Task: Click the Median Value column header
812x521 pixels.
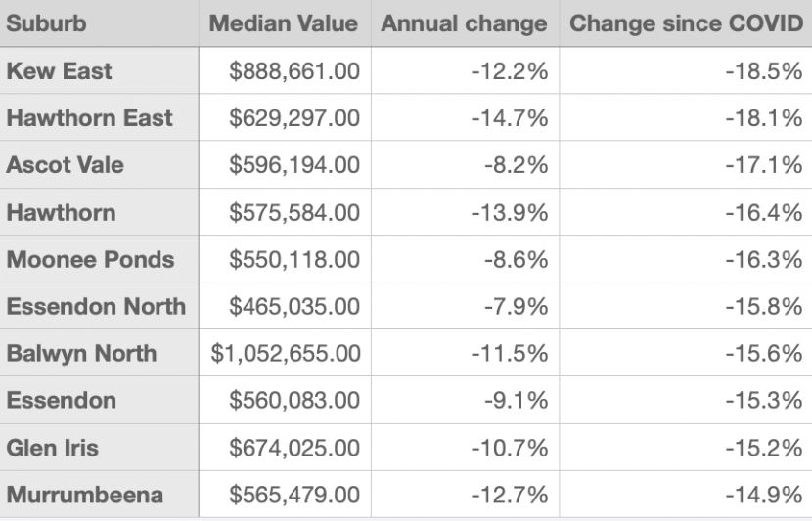Action: [x=284, y=23]
